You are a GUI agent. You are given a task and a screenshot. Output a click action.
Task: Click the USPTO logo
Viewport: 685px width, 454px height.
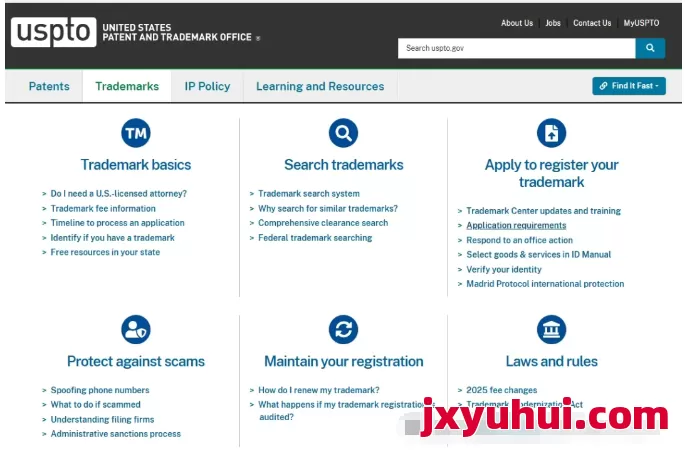(53, 32)
